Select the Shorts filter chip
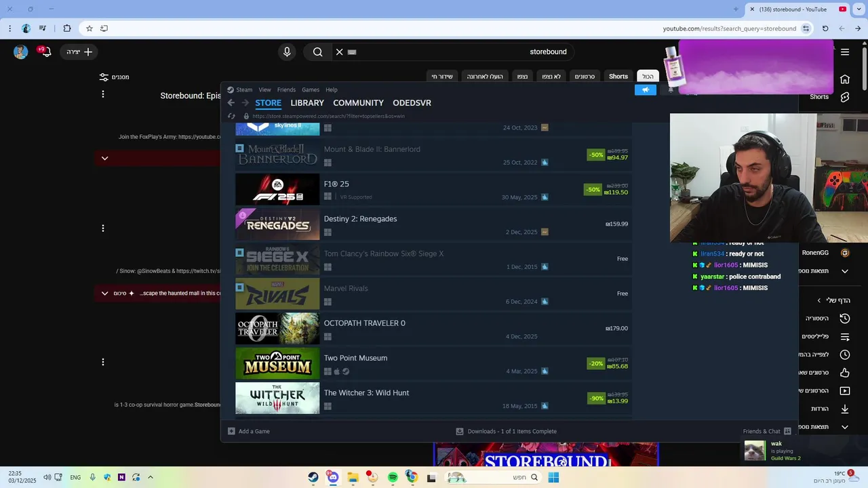The image size is (868, 488). pyautogui.click(x=618, y=77)
